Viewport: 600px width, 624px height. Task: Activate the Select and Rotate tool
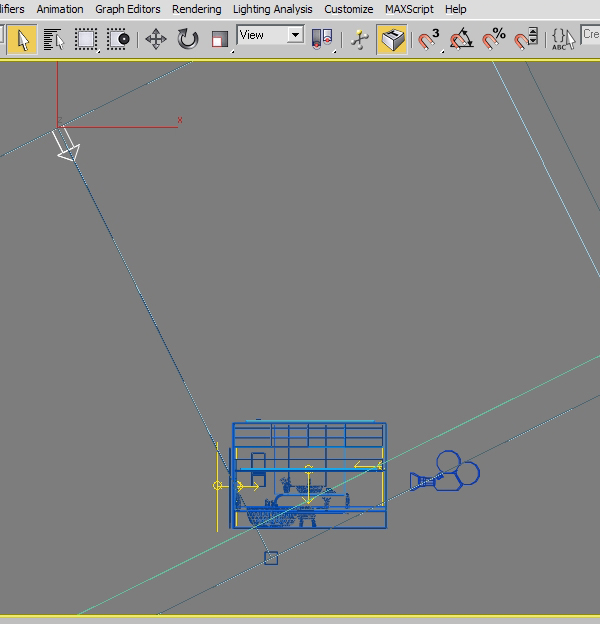[187, 39]
